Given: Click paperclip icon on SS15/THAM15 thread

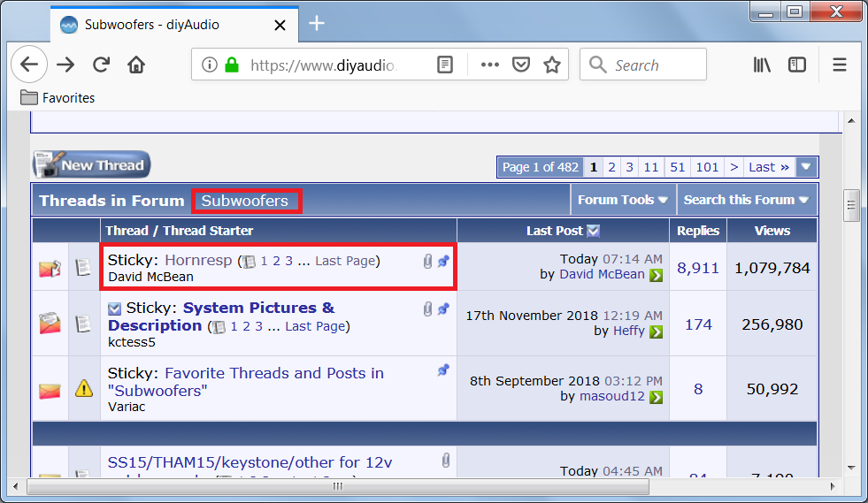Looking at the screenshot, I should point(446,461).
